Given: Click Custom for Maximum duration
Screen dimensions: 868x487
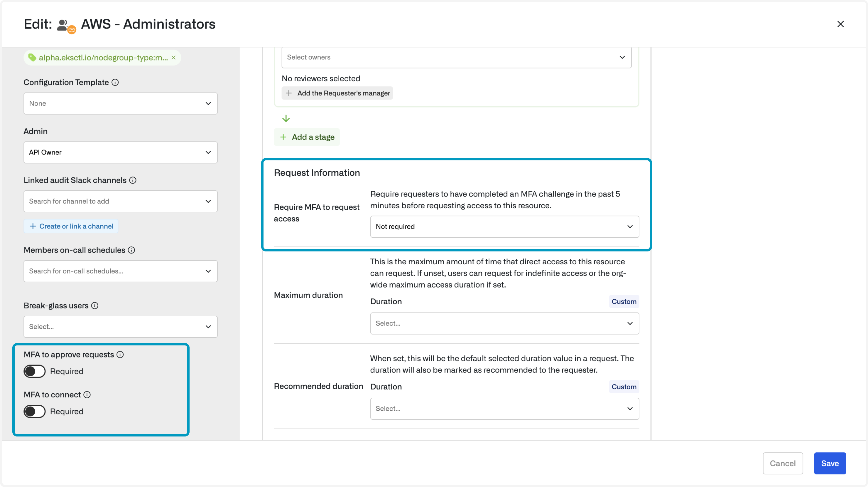Looking at the screenshot, I should pos(624,301).
